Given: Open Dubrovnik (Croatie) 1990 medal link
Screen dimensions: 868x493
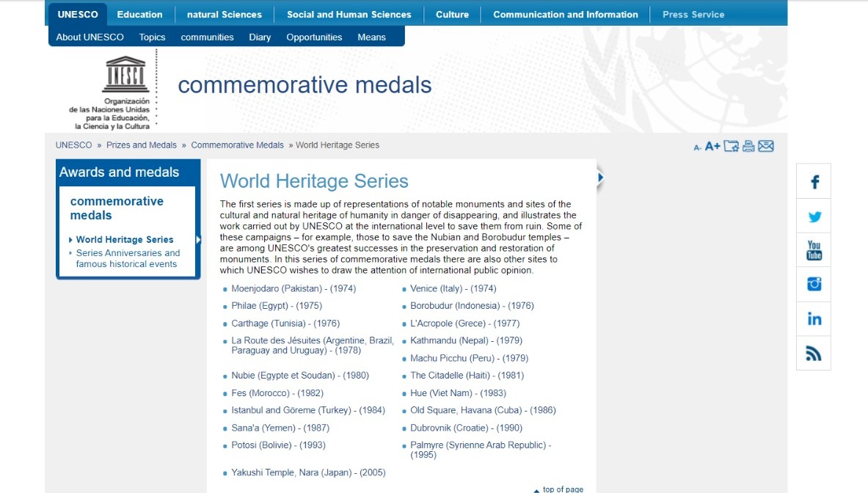Looking at the screenshot, I should (466, 428).
